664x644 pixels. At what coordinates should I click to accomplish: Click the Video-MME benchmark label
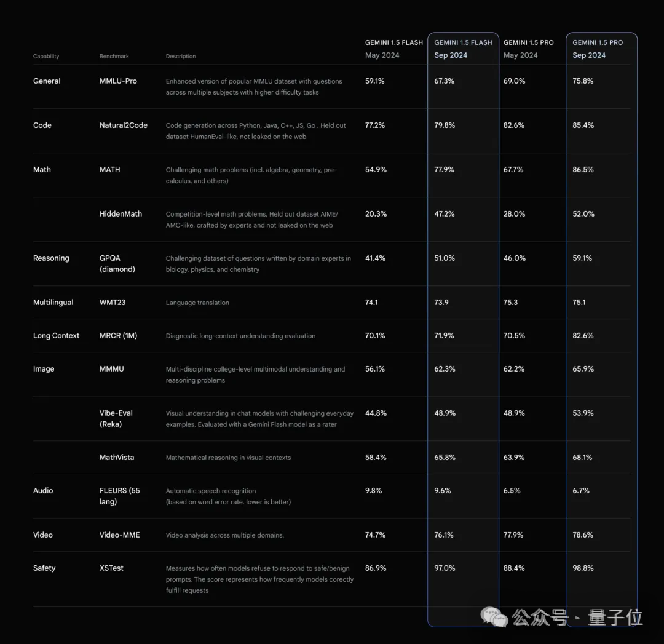click(119, 535)
